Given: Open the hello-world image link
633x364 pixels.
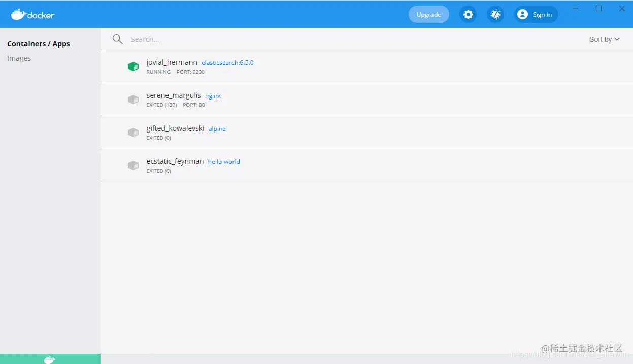Looking at the screenshot, I should coord(224,162).
